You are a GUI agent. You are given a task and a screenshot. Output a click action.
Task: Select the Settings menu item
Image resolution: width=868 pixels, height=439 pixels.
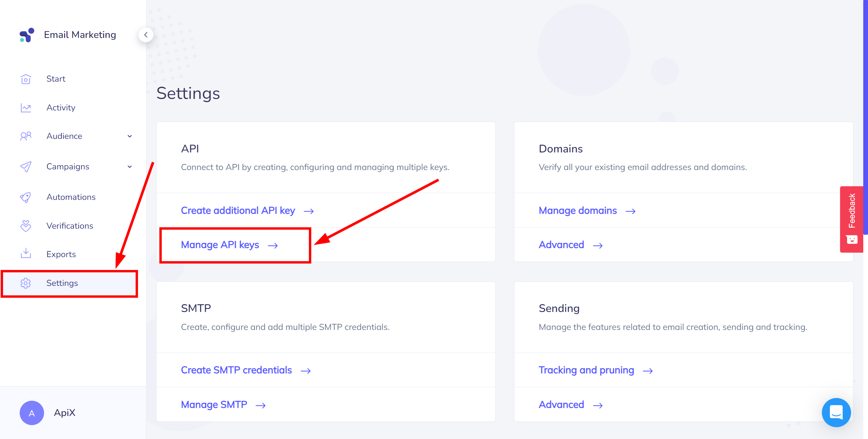[x=62, y=283]
